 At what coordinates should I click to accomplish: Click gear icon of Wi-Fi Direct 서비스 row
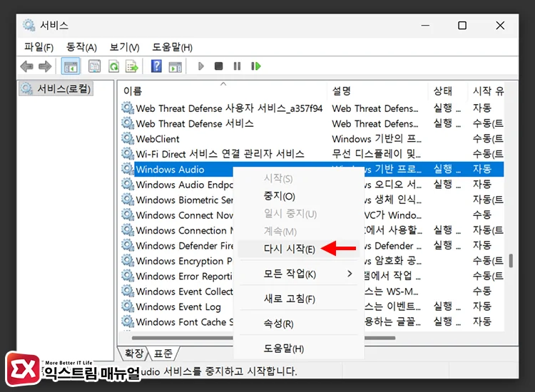tap(128, 154)
